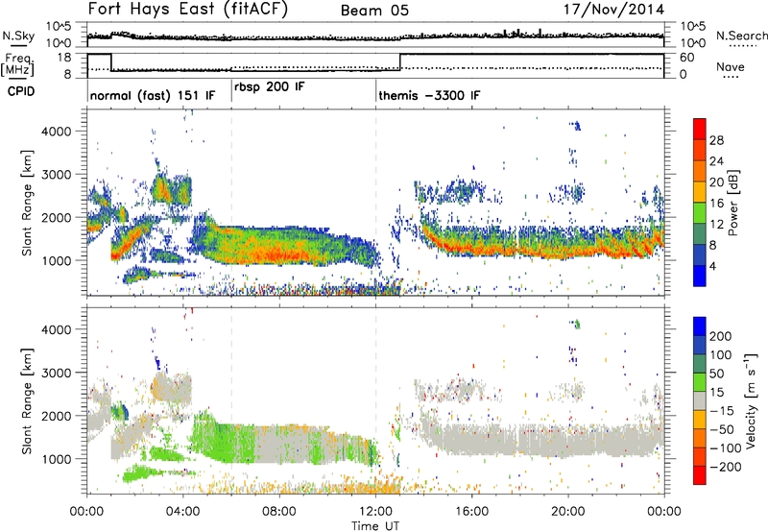768x532 pixels.
Task: Click the 'Freq. [MHz]' axis label
Action: (18, 64)
